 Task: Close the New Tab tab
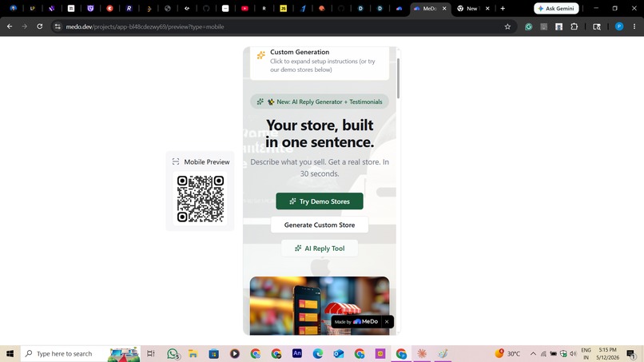(487, 8)
